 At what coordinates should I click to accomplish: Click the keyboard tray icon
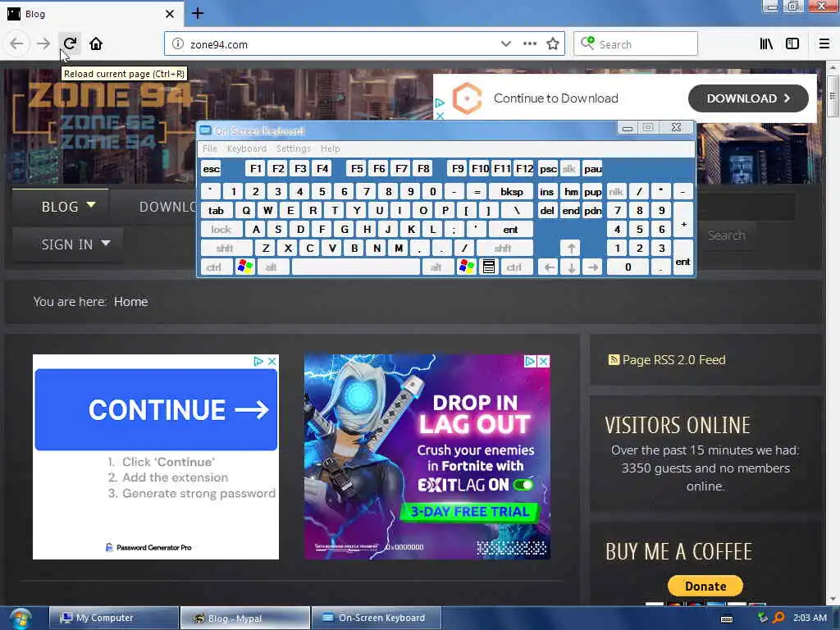point(727,619)
